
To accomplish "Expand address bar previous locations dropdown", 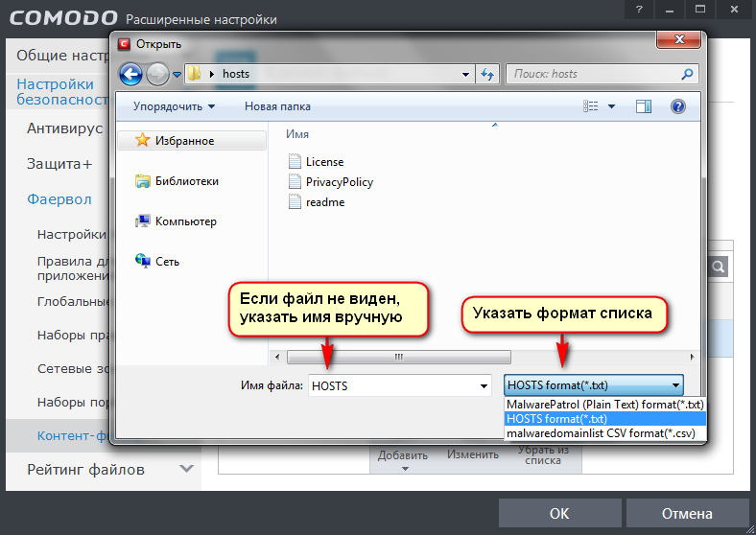I will [465, 74].
